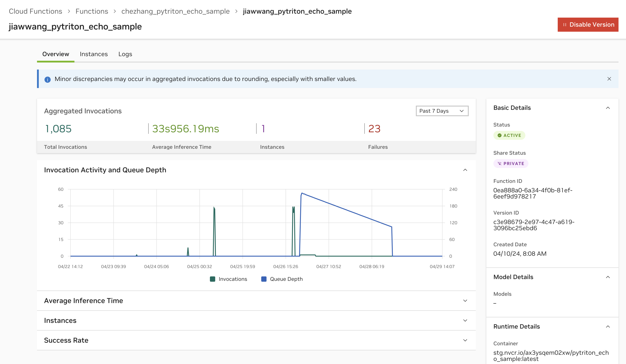The width and height of the screenshot is (626, 364).
Task: Open the Cloud Functions breadcrumb link
Action: [x=35, y=11]
